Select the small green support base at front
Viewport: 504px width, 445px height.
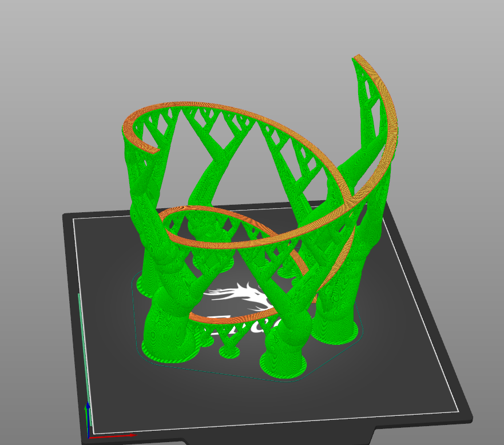[229, 352]
